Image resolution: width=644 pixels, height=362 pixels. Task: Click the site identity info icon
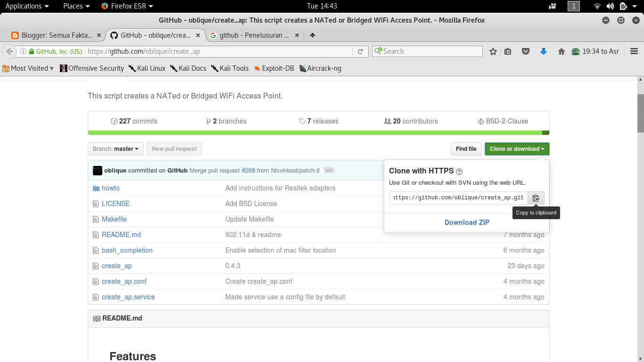tap(23, 51)
